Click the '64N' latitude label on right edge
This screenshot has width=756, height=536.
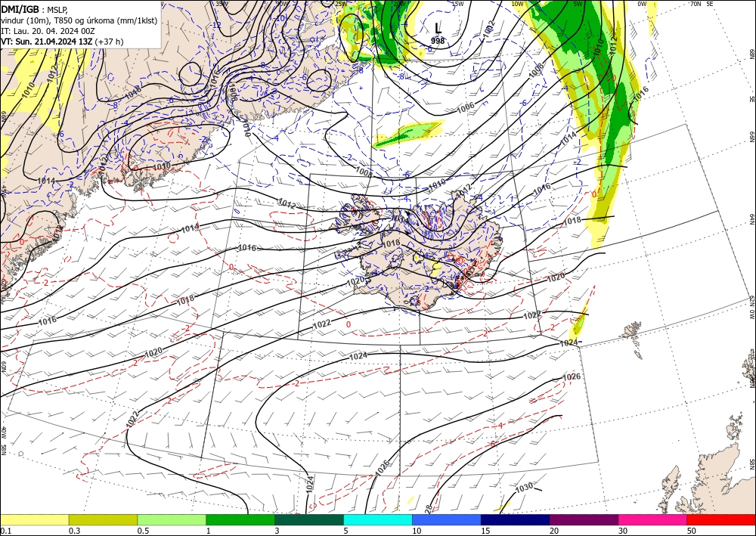[751, 219]
